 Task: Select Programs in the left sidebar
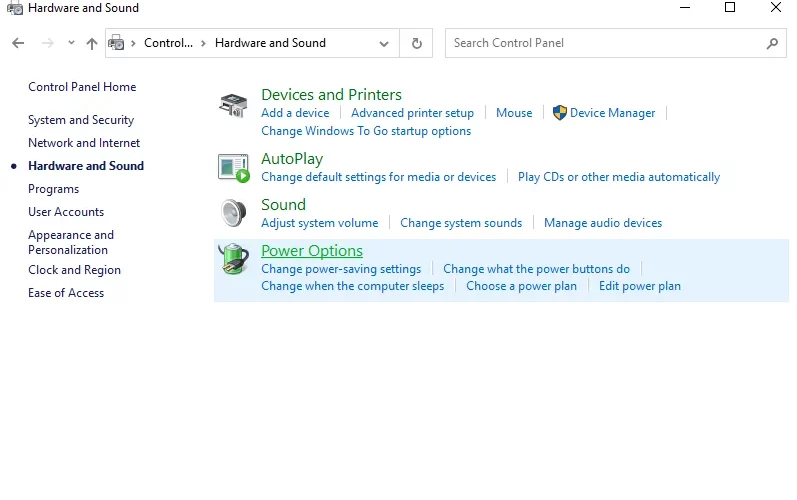coord(53,189)
